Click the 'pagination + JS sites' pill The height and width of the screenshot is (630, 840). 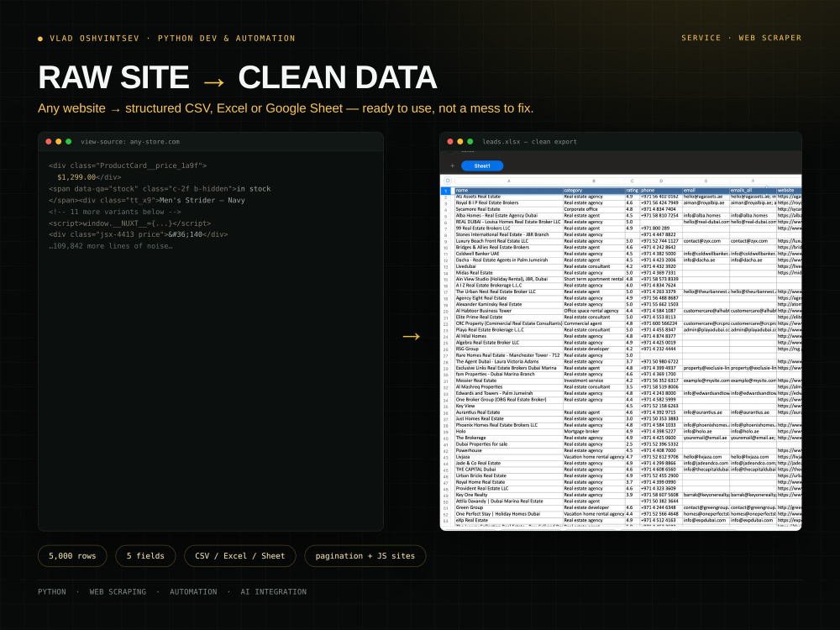coord(365,556)
